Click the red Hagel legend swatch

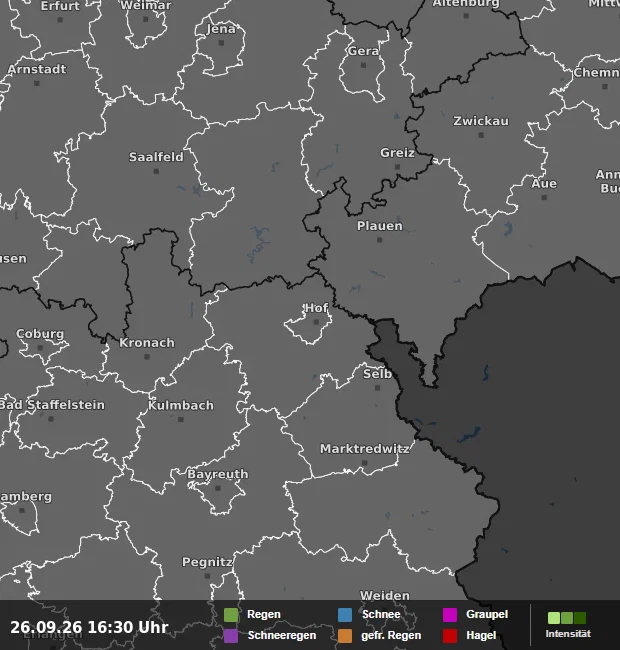point(450,635)
